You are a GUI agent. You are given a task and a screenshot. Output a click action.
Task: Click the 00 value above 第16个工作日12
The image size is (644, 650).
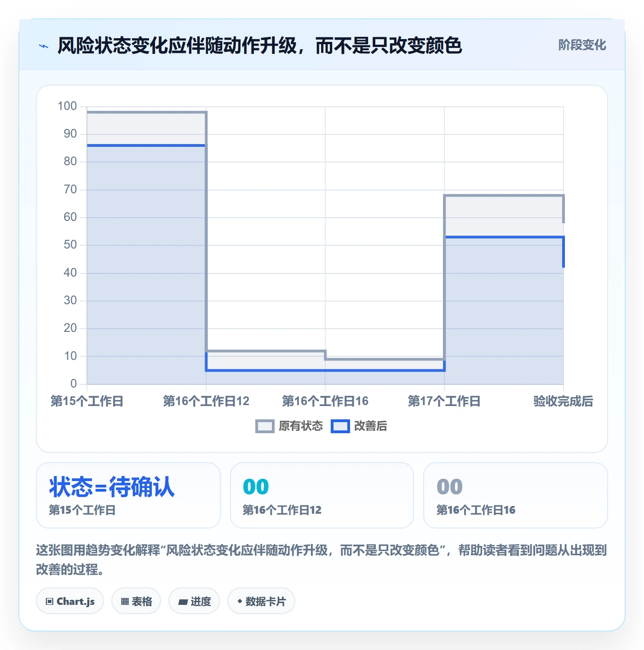(x=256, y=487)
